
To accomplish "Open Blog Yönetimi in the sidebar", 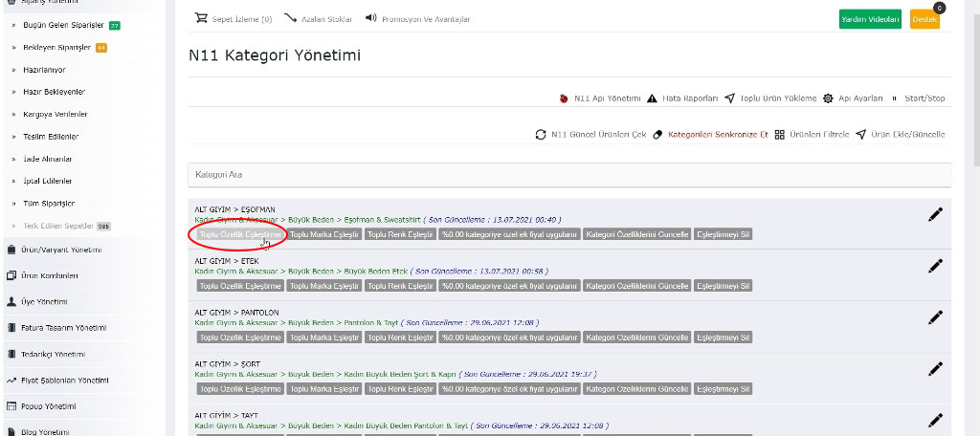I will pos(45,431).
